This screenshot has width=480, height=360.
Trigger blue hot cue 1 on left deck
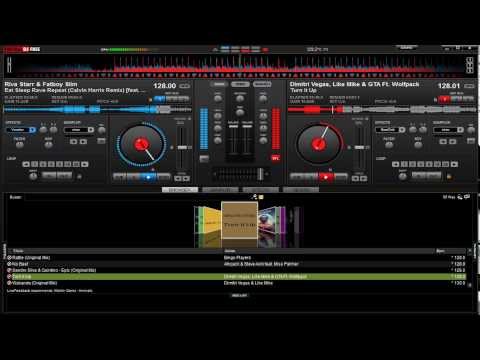pos(160,99)
